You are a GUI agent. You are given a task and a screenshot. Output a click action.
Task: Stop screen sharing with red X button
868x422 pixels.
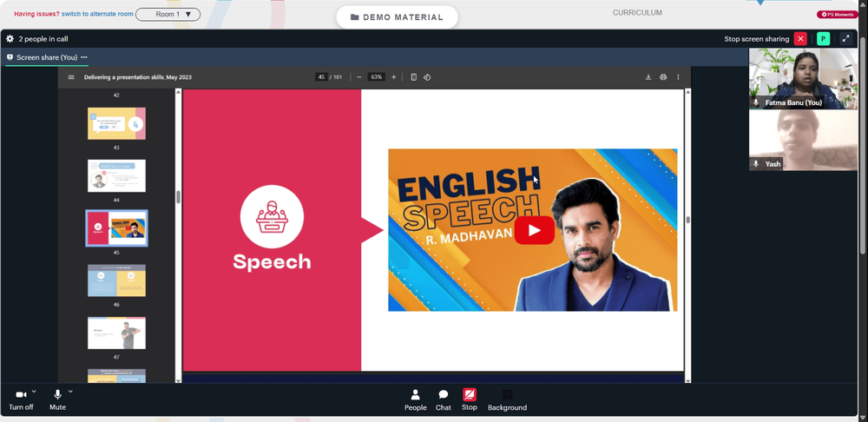pyautogui.click(x=800, y=39)
